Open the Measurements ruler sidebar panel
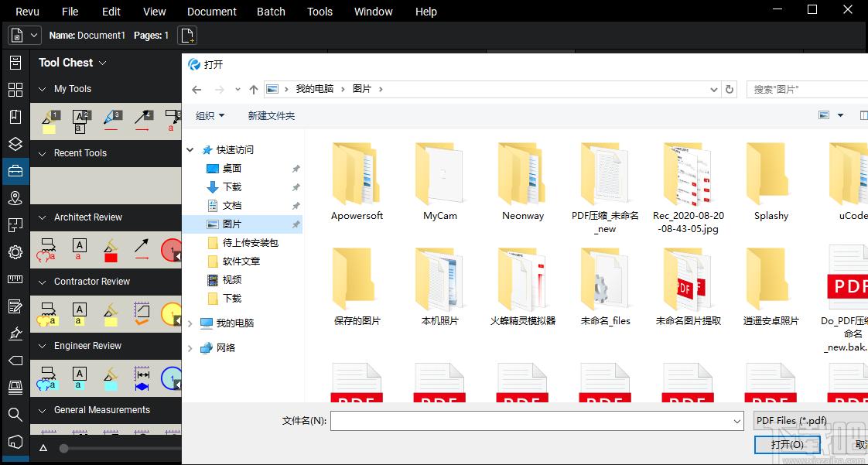 15,279
